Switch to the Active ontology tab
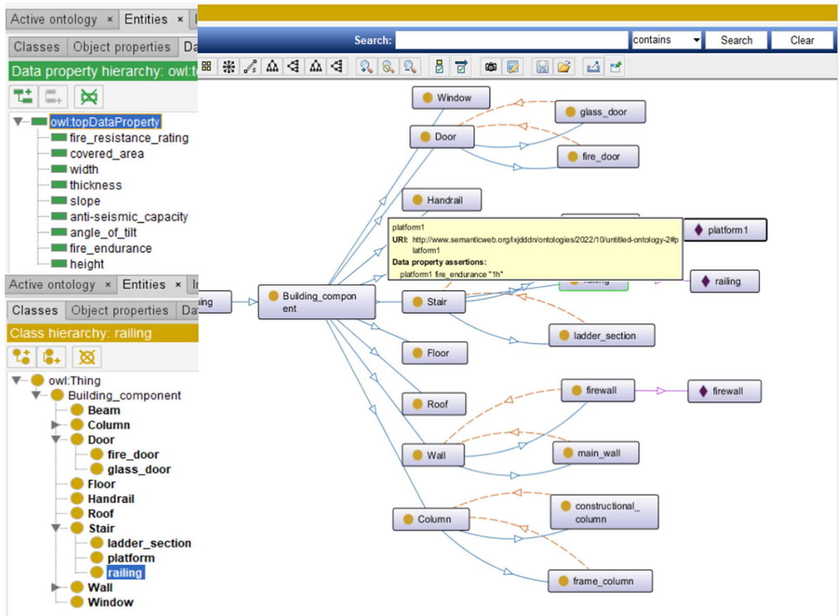Image resolution: width=840 pixels, height=616 pixels. tap(54, 19)
